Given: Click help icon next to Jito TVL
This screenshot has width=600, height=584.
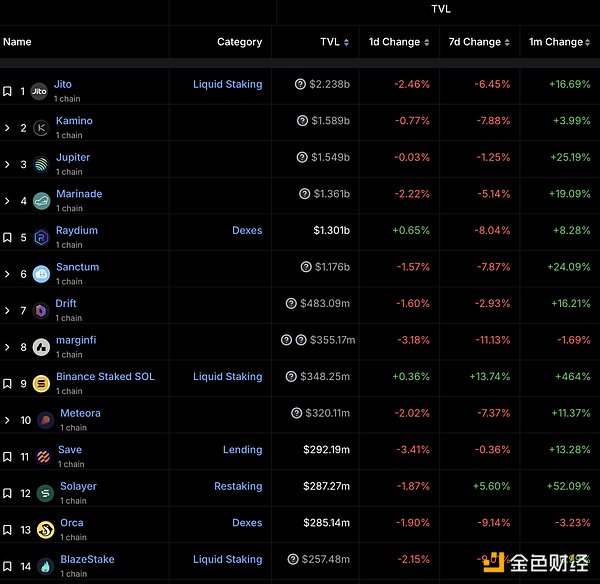Looking at the screenshot, I should (301, 85).
